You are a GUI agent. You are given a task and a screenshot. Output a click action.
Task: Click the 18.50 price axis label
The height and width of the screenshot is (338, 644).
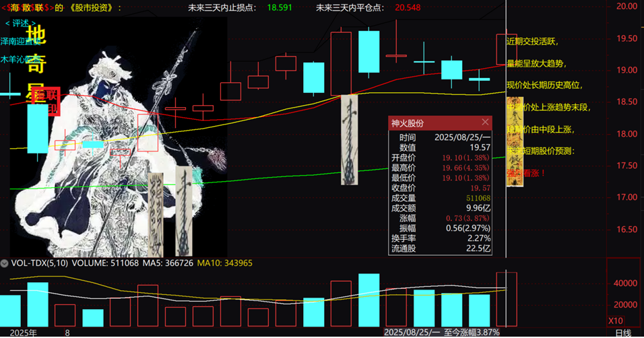pos(626,102)
